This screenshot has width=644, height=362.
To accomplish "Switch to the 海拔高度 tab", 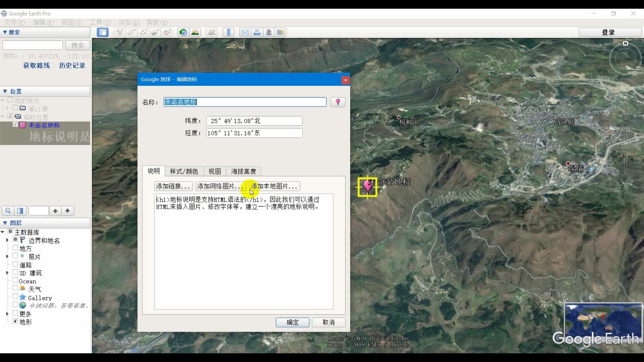I will click(244, 171).
